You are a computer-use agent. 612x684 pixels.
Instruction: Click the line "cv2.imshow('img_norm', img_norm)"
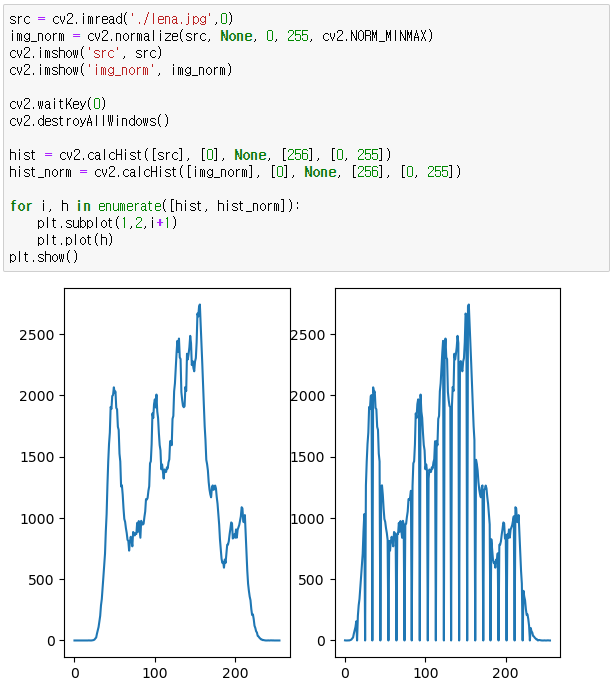tap(120, 70)
